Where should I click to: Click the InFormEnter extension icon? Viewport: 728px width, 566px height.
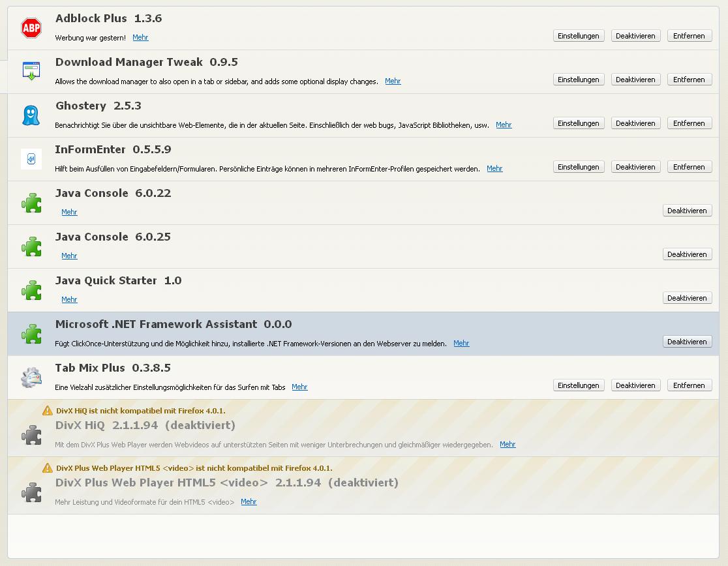31,158
